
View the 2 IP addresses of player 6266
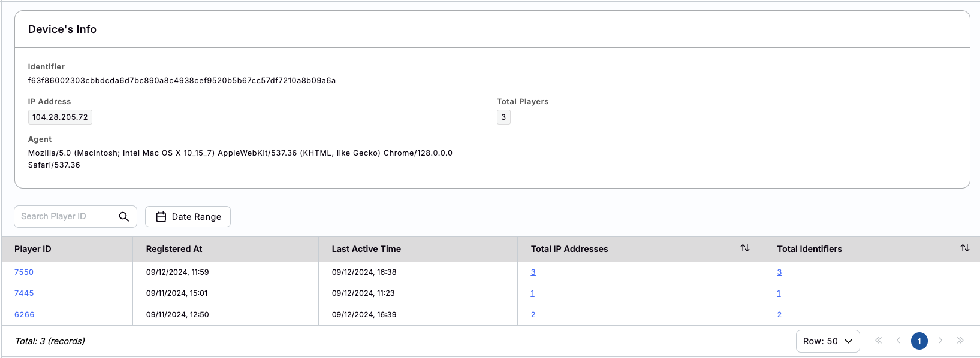click(533, 315)
